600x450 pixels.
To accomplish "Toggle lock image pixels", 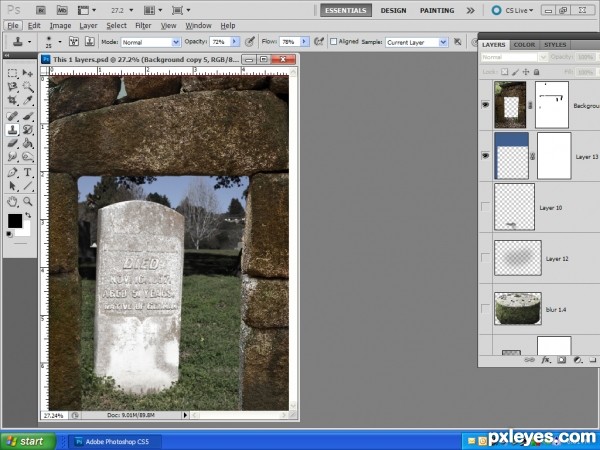I will pos(515,72).
